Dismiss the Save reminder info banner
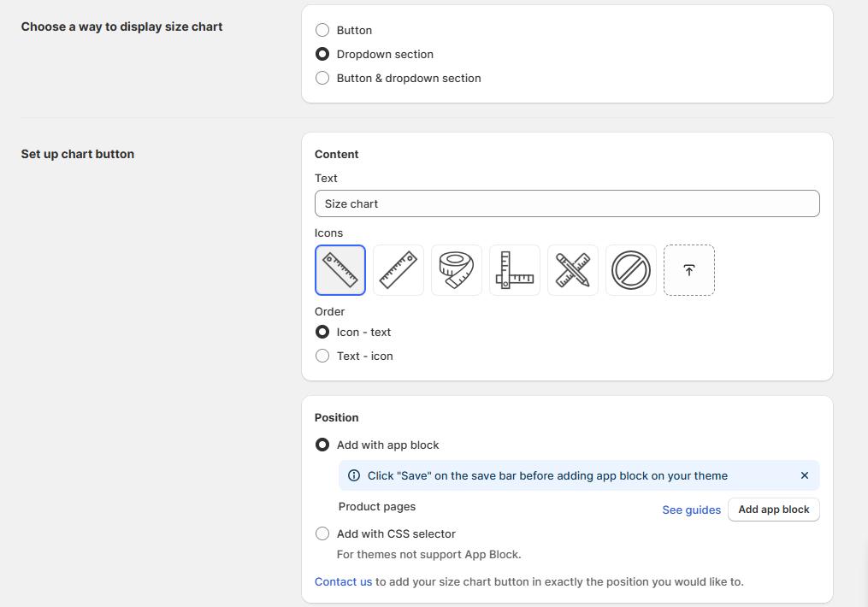The height and width of the screenshot is (607, 868). pos(805,475)
